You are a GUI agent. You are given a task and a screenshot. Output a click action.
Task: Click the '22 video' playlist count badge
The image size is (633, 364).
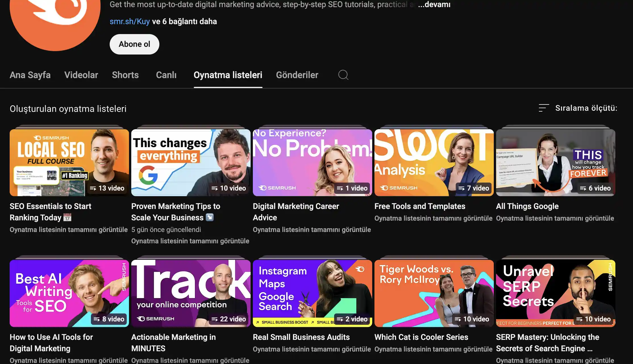229,319
